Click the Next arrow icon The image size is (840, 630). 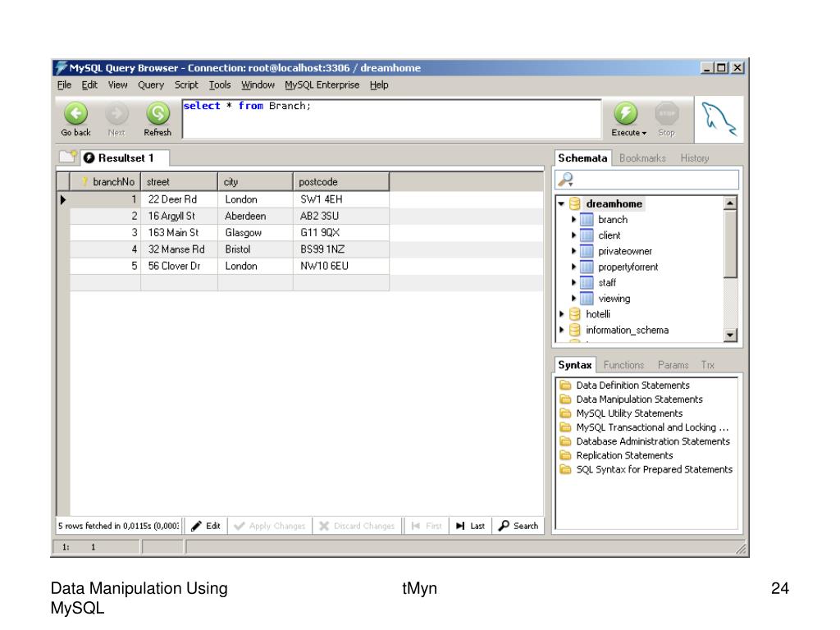(116, 113)
